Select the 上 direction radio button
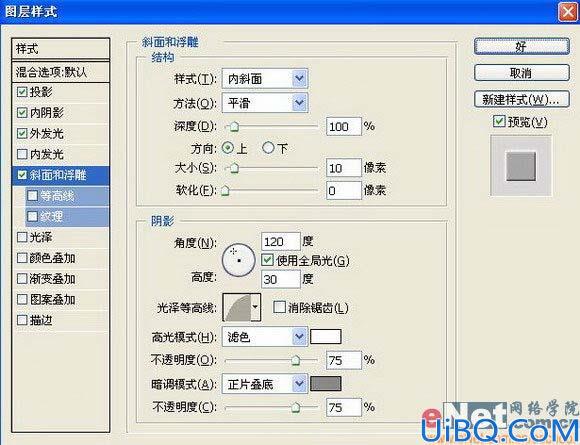 click(x=227, y=148)
